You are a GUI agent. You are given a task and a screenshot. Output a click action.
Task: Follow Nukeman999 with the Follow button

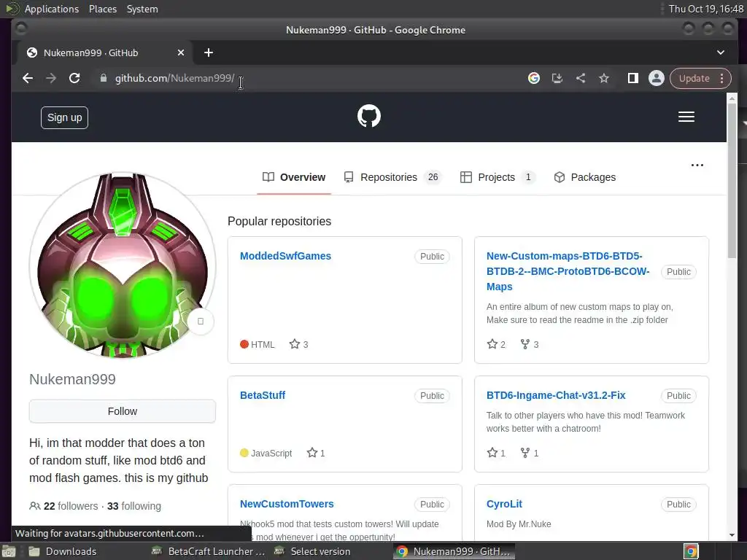(x=123, y=411)
